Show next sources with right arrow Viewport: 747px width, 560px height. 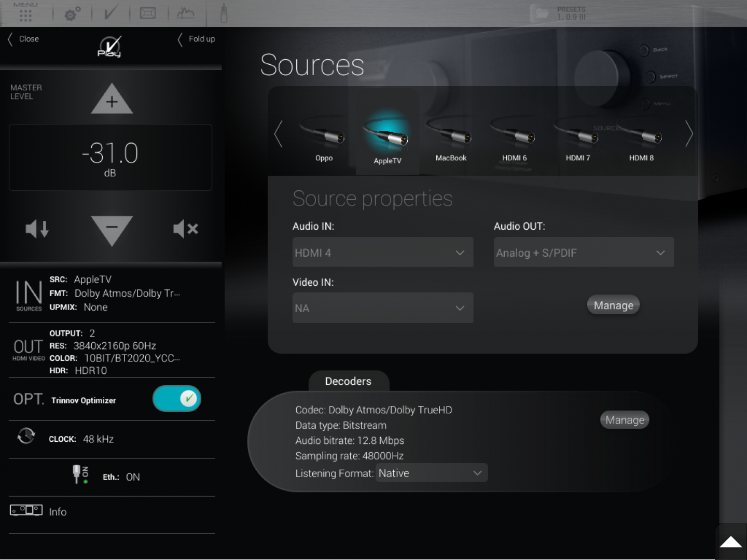(689, 134)
